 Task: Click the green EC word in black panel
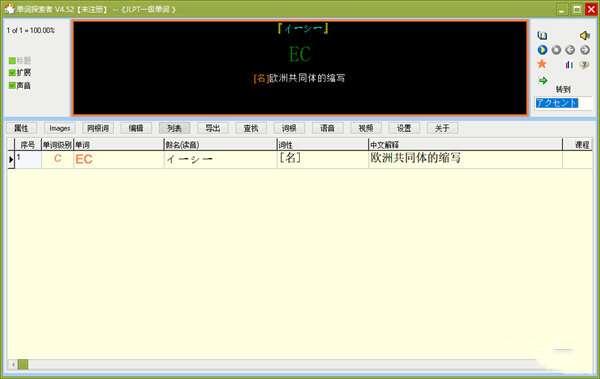point(300,54)
